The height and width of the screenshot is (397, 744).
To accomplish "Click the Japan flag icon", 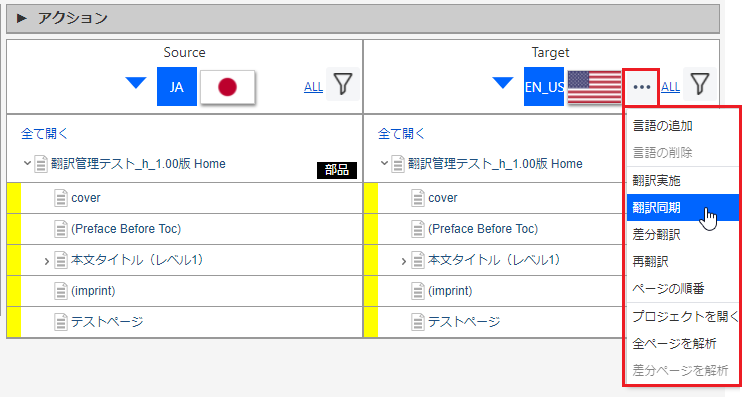I will [228, 87].
